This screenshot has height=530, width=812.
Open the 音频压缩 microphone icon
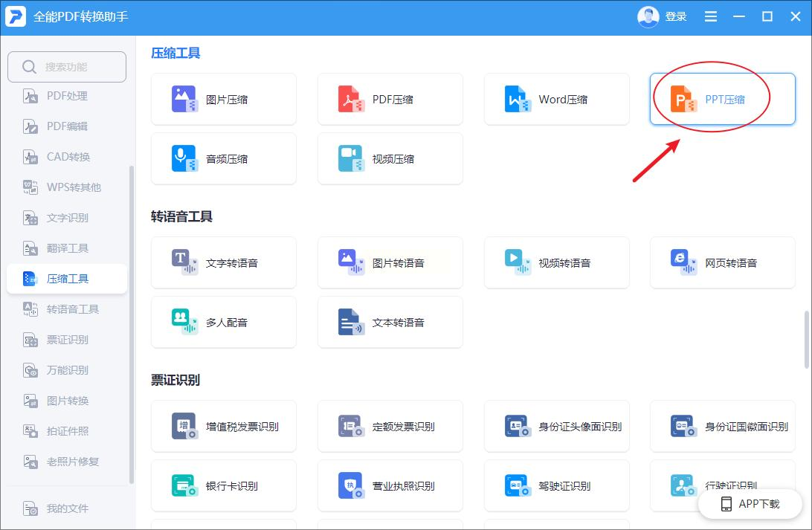point(184,158)
